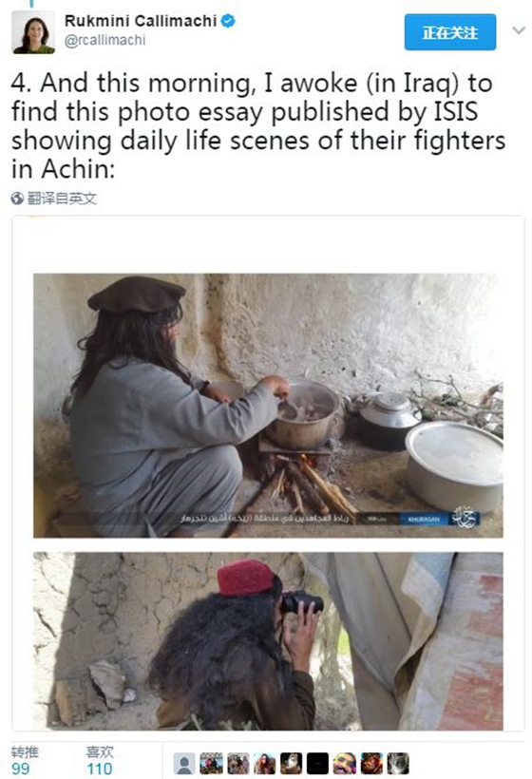Open the default gray silhouette liker avatar
This screenshot has height=779, width=532.
pyautogui.click(x=183, y=764)
